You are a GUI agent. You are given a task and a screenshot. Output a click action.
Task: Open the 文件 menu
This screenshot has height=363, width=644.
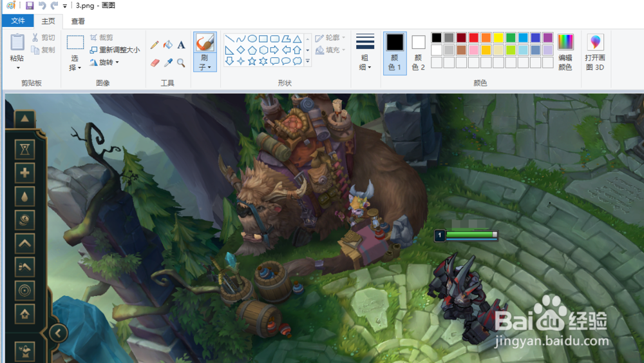point(17,21)
